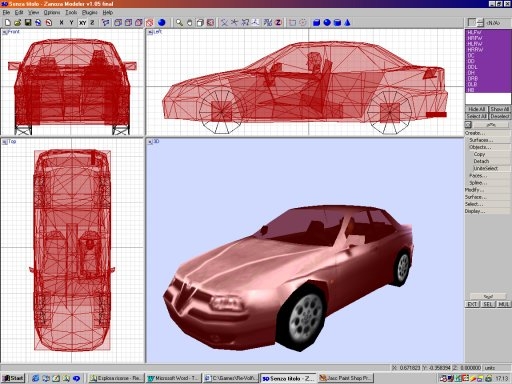
Task: Open the View menu
Action: [33, 12]
